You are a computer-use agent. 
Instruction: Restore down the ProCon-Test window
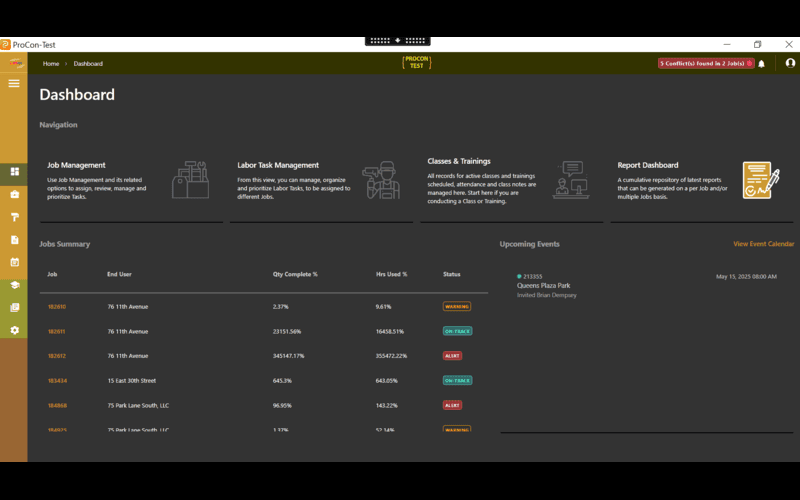coord(758,44)
